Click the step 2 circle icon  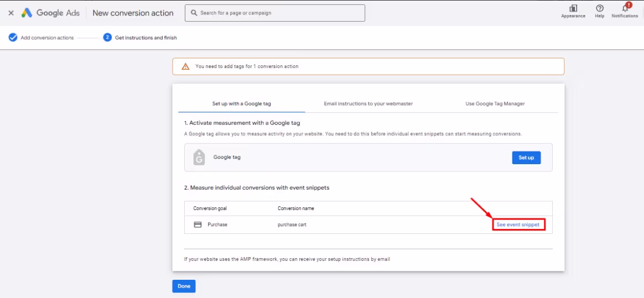[x=107, y=38]
